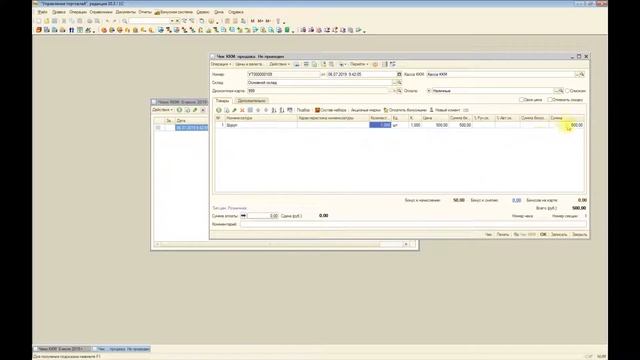This screenshot has width=640, height=360.
Task: Click the M+ memory icon in main toolbar
Action: pos(260,21)
